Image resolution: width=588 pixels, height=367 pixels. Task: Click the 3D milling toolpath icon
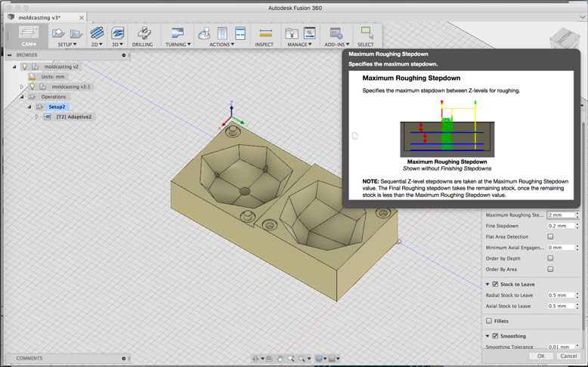pos(118,33)
